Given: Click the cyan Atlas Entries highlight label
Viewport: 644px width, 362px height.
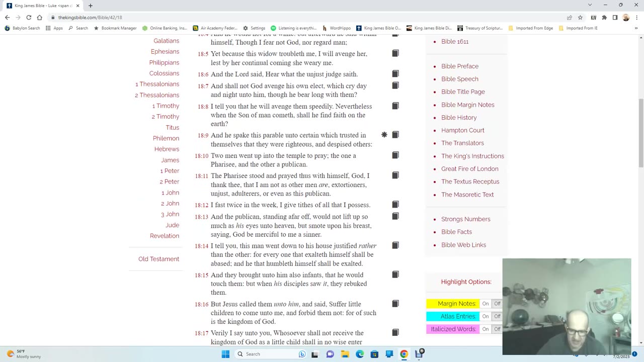Looking at the screenshot, I should click(x=452, y=316).
